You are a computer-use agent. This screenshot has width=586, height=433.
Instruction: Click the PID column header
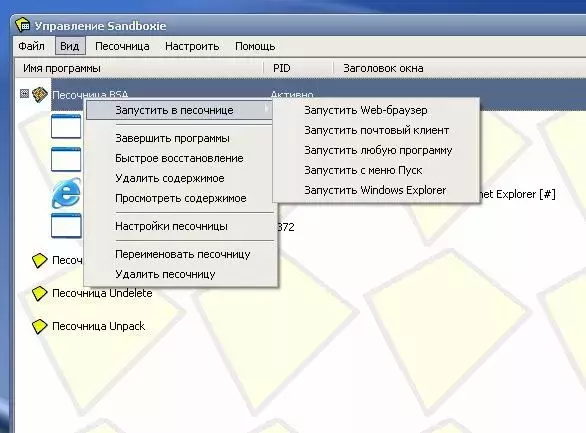tap(298, 68)
